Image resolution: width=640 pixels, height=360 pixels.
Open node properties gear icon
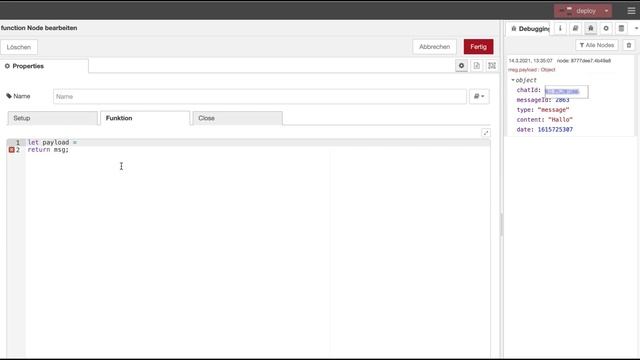[461, 66]
